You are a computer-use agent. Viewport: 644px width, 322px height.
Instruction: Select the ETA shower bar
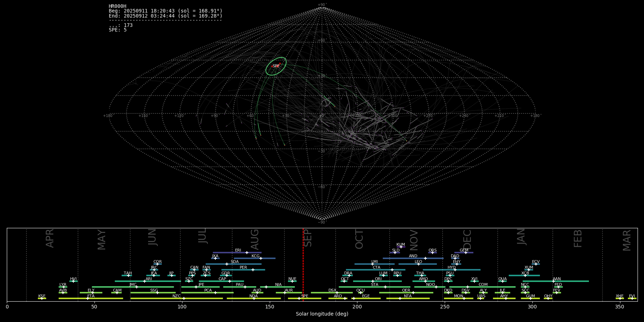pyautogui.click(x=91, y=298)
